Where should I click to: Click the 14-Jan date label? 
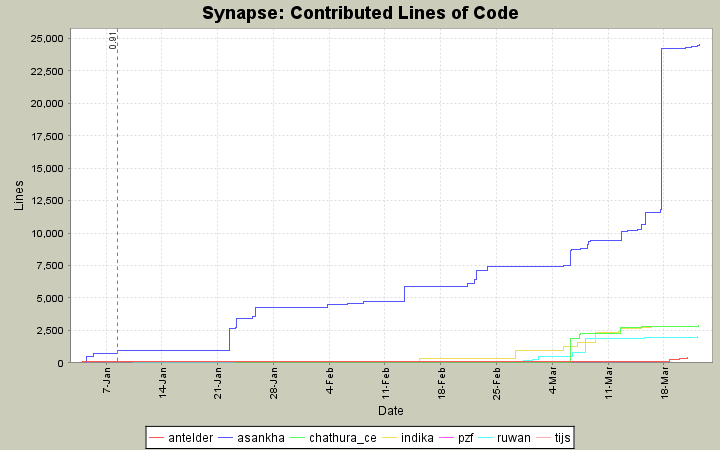tap(162, 382)
